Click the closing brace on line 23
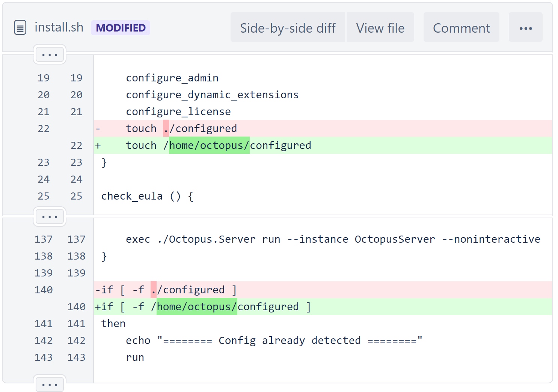The image size is (558, 392). (104, 162)
